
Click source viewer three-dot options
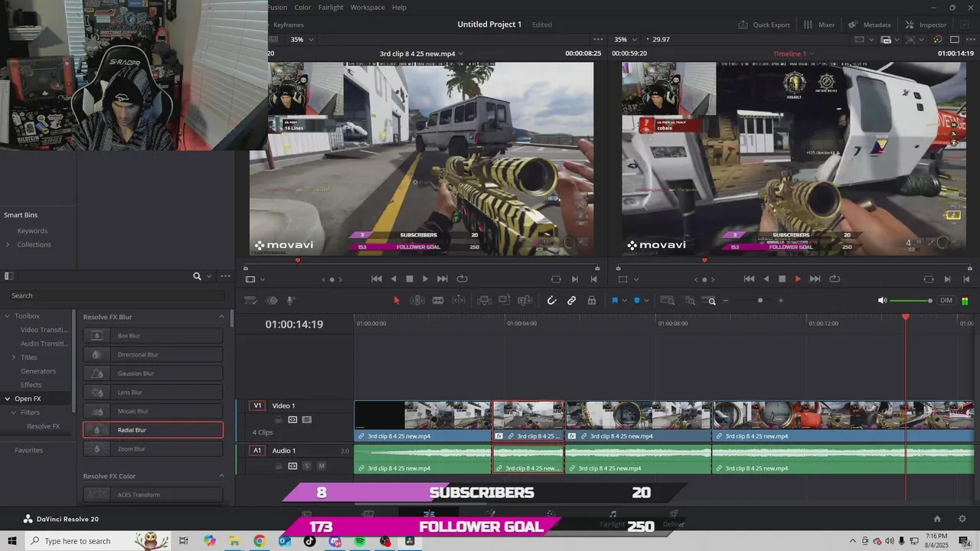point(598,39)
